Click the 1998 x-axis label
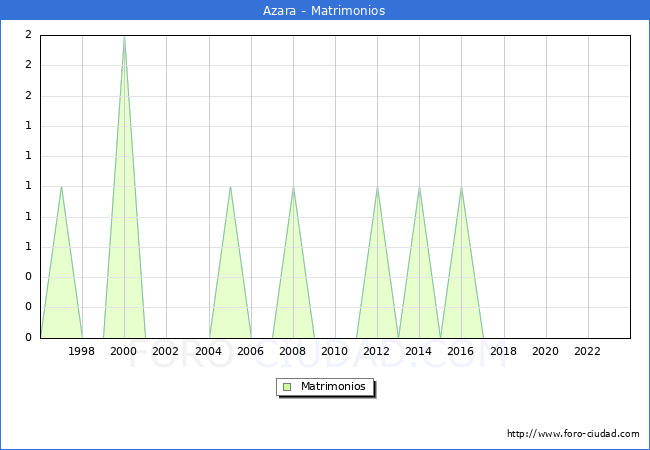The height and width of the screenshot is (450, 650). 82,351
